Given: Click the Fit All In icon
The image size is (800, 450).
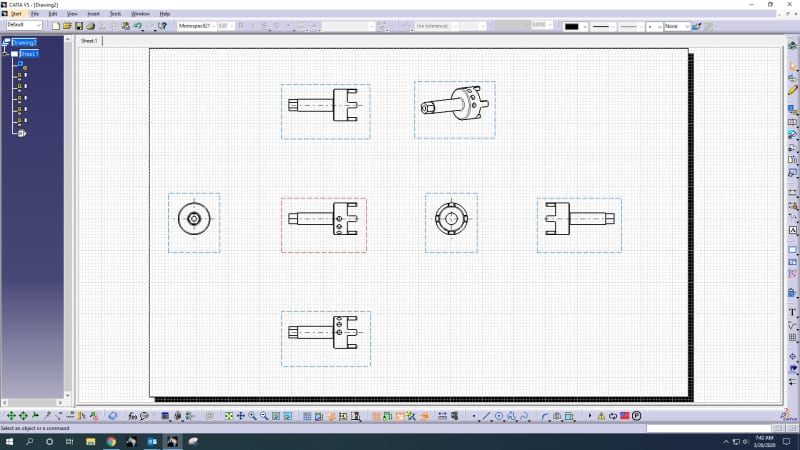Looking at the screenshot, I should 229,416.
